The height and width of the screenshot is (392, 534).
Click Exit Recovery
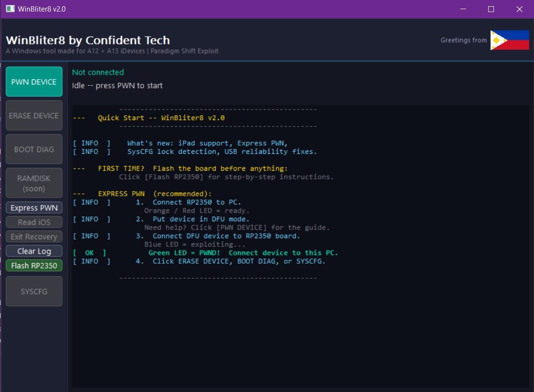[34, 236]
